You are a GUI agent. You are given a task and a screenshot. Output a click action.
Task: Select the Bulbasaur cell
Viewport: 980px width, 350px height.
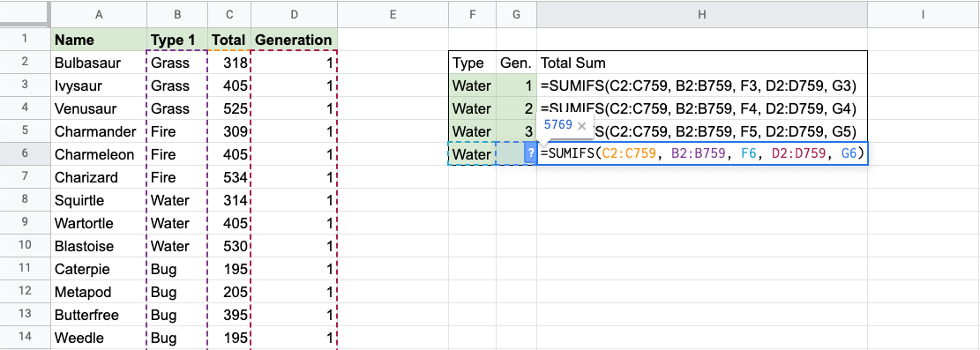click(x=99, y=63)
